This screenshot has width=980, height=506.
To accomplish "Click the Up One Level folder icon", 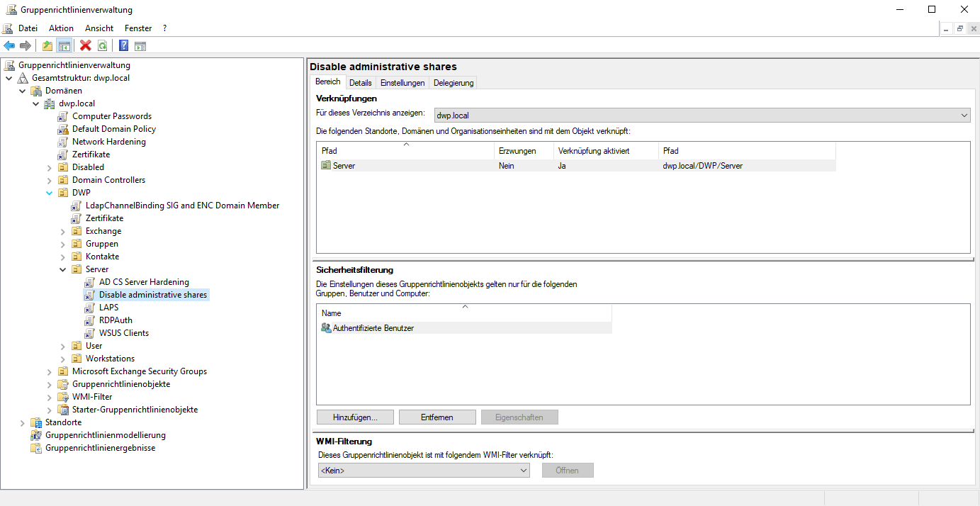I will (47, 46).
